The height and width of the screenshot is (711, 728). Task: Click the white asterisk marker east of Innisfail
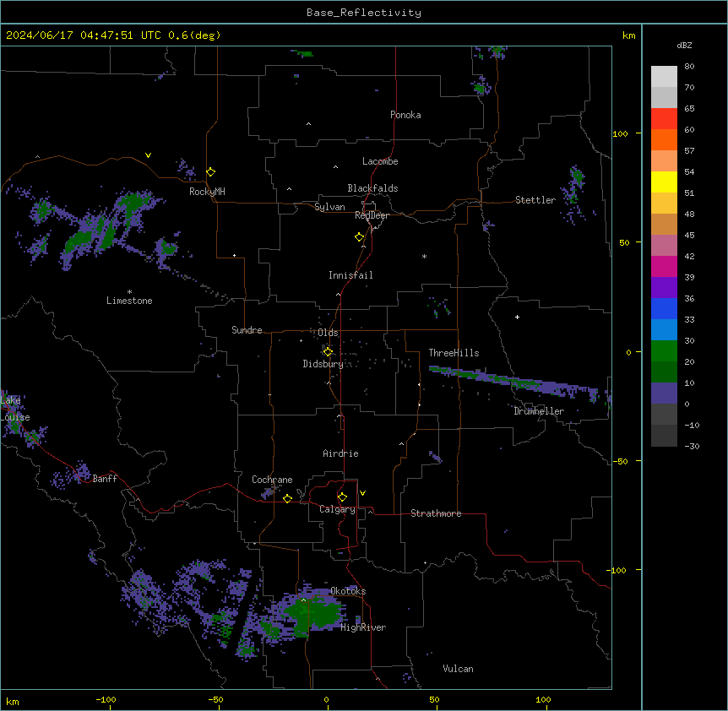point(424,256)
